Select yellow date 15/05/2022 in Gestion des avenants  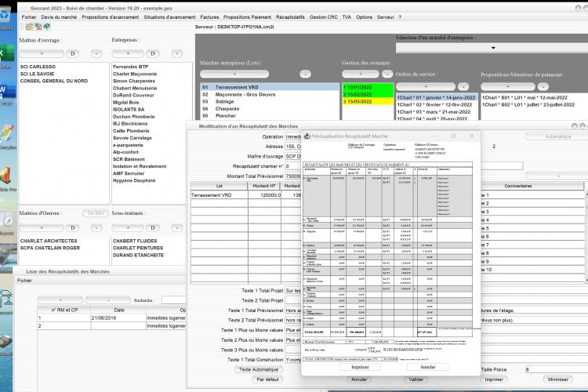click(x=368, y=101)
